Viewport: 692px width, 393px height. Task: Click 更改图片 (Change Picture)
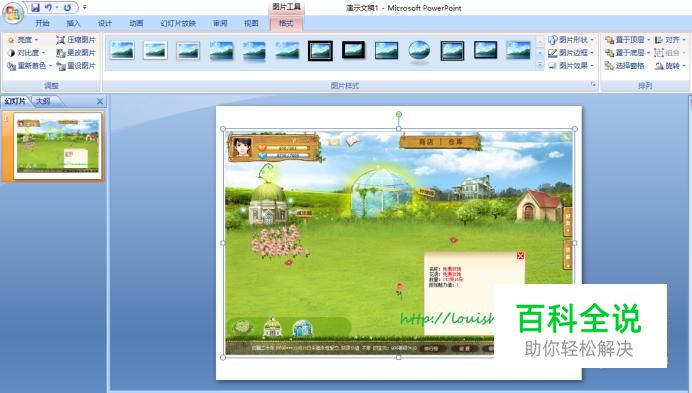point(75,53)
